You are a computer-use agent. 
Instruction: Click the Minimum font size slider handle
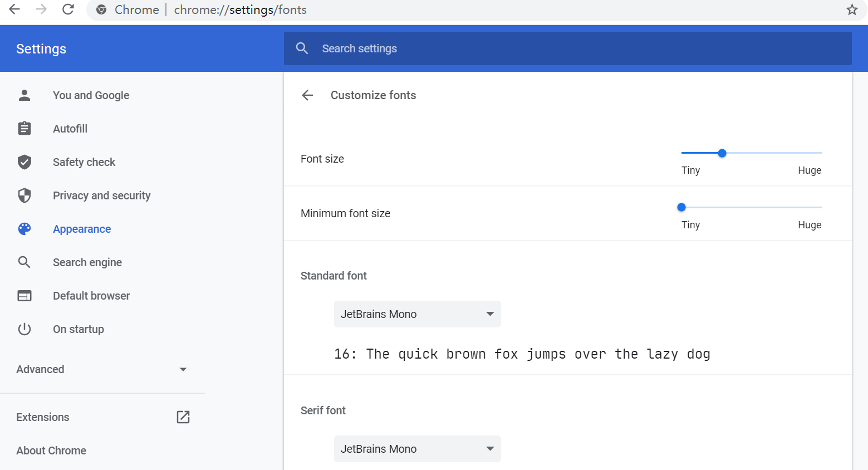point(681,207)
